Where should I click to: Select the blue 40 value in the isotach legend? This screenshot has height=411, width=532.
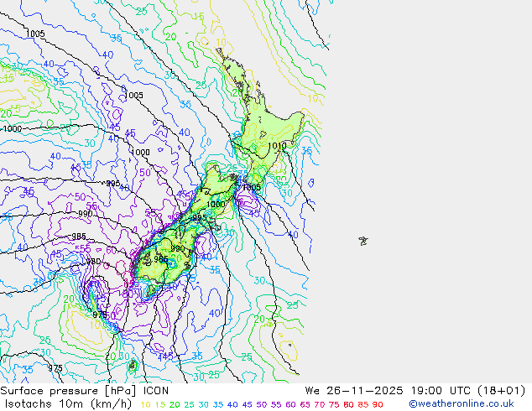point(232,404)
